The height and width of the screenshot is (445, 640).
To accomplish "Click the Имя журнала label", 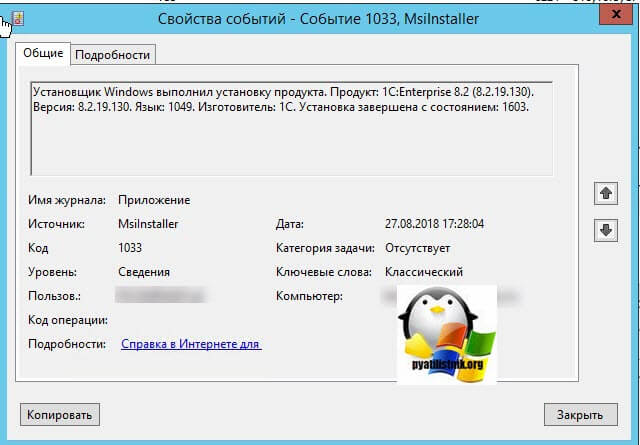I will (x=67, y=200).
